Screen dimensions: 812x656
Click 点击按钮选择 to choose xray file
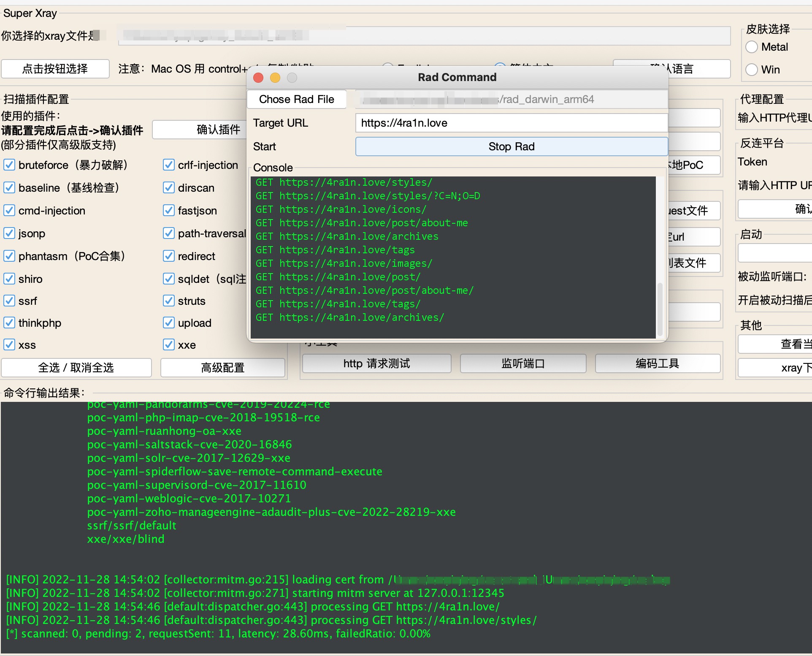coord(55,69)
